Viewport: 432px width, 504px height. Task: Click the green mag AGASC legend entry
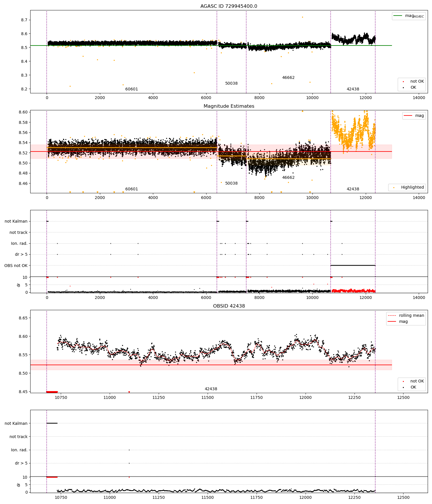409,16
